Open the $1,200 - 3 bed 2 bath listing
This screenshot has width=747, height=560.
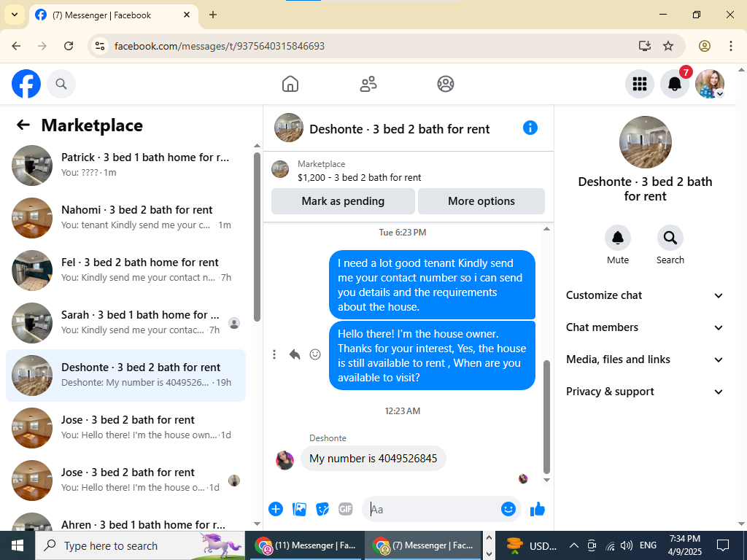(359, 178)
